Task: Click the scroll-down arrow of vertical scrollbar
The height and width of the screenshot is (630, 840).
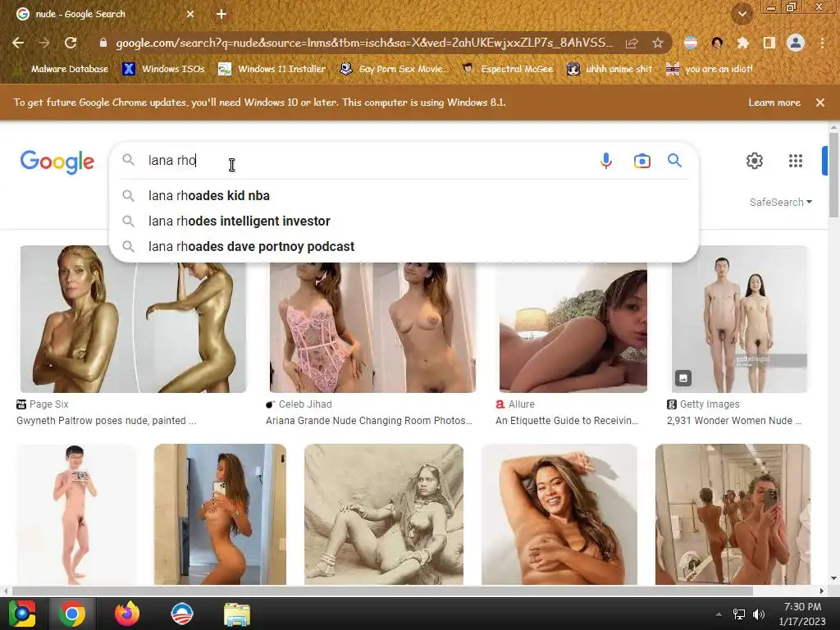Action: tap(833, 578)
